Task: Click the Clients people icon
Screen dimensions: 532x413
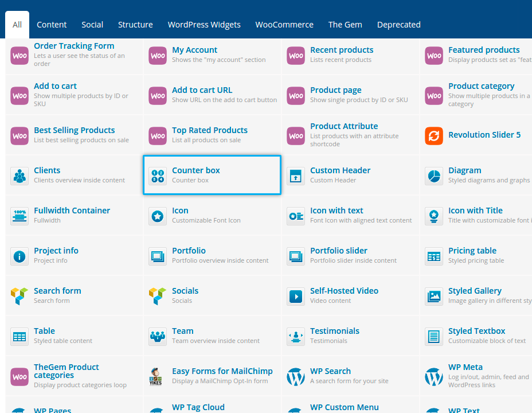Action: click(x=19, y=176)
